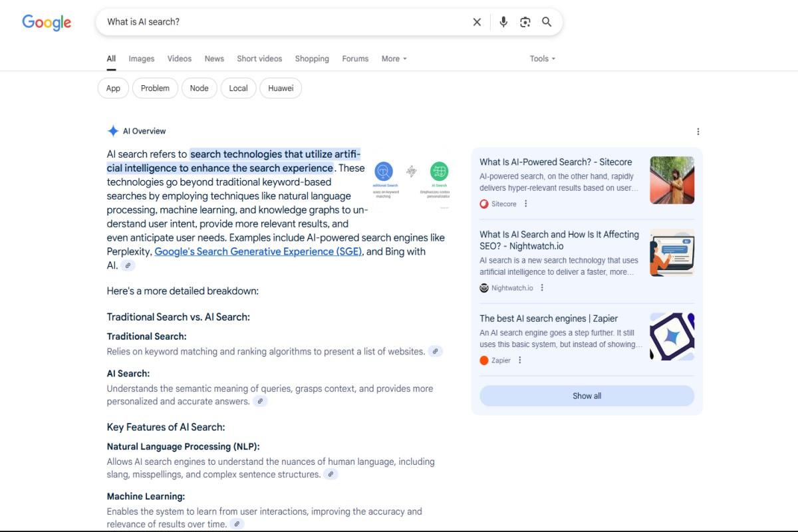The width and height of the screenshot is (798, 532).
Task: Expand the More search categories dropdown
Action: pyautogui.click(x=394, y=59)
